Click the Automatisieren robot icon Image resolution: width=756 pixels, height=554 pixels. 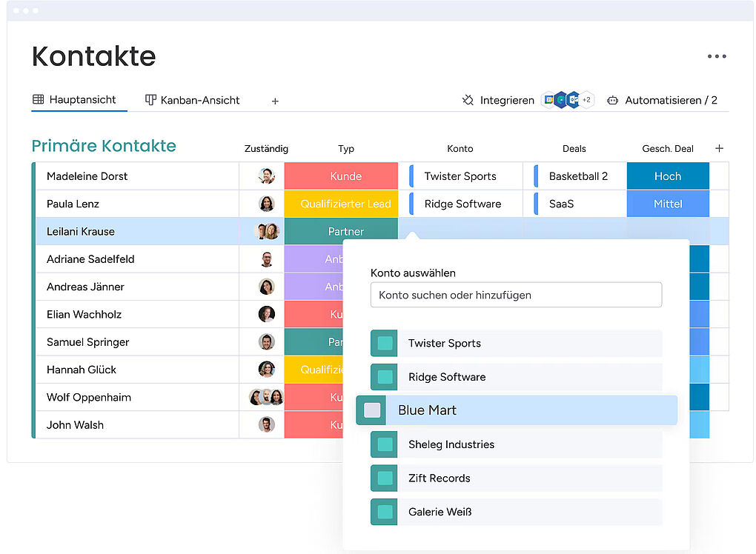pos(612,100)
